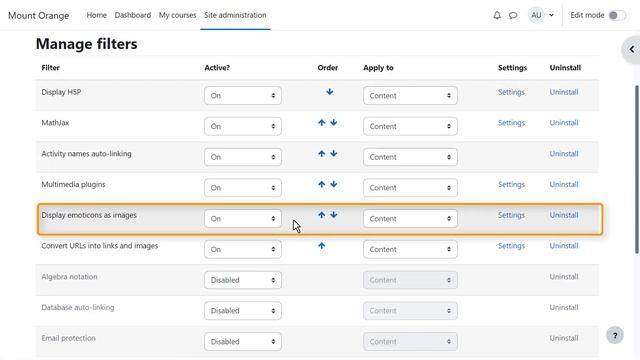Open Active dropdown for Database auto-linking
Screen dimensions: 640x360
pos(243,311)
